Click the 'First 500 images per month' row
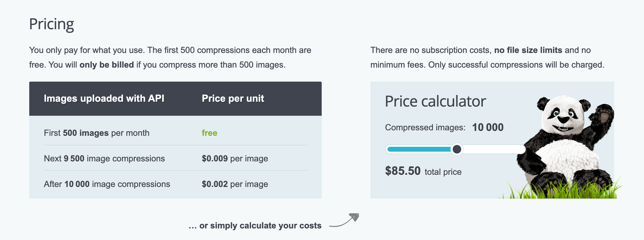 tap(175, 133)
